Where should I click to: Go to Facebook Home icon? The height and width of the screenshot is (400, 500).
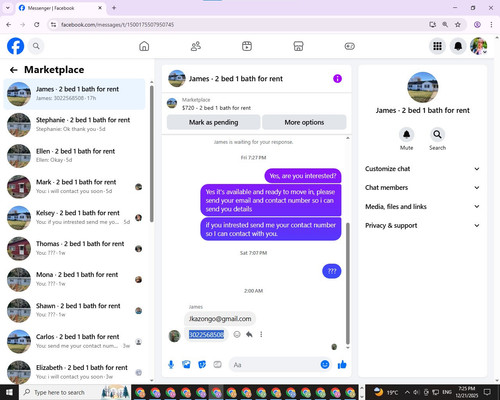click(144, 46)
